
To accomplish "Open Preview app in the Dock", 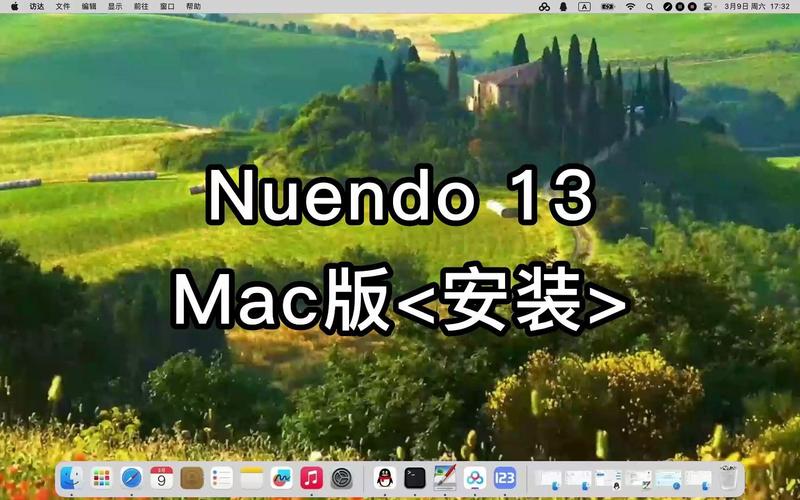I will coord(445,478).
